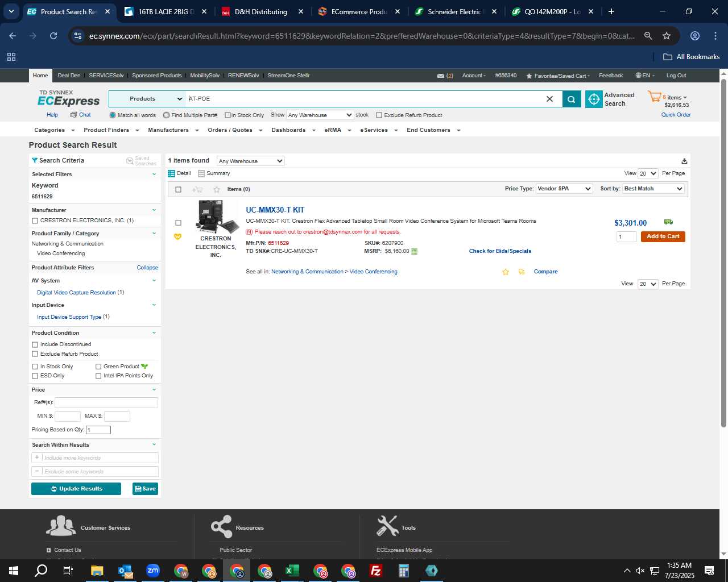
Task: Open mail messages envelope icon
Action: point(441,76)
